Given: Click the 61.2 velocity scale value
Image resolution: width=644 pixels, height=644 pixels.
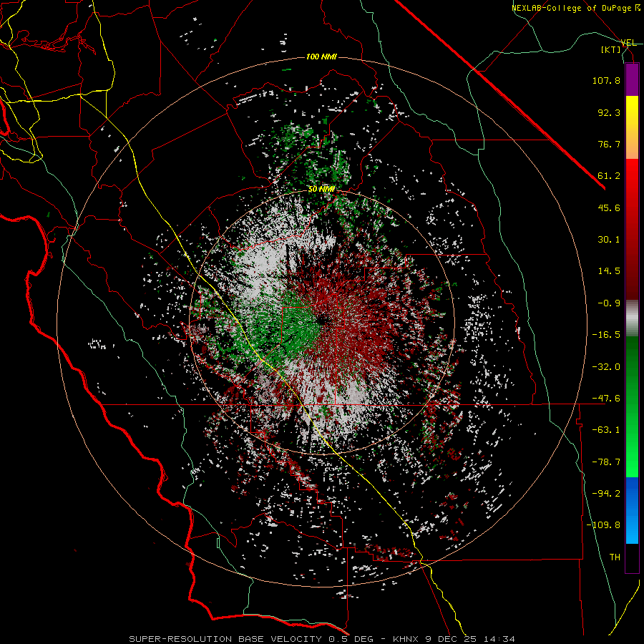Looking at the screenshot, I should pyautogui.click(x=609, y=176).
